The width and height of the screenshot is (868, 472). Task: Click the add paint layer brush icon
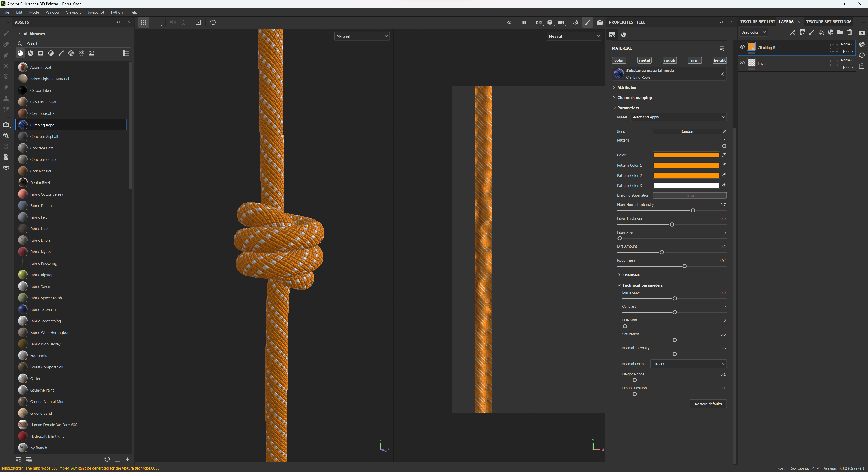point(812,32)
